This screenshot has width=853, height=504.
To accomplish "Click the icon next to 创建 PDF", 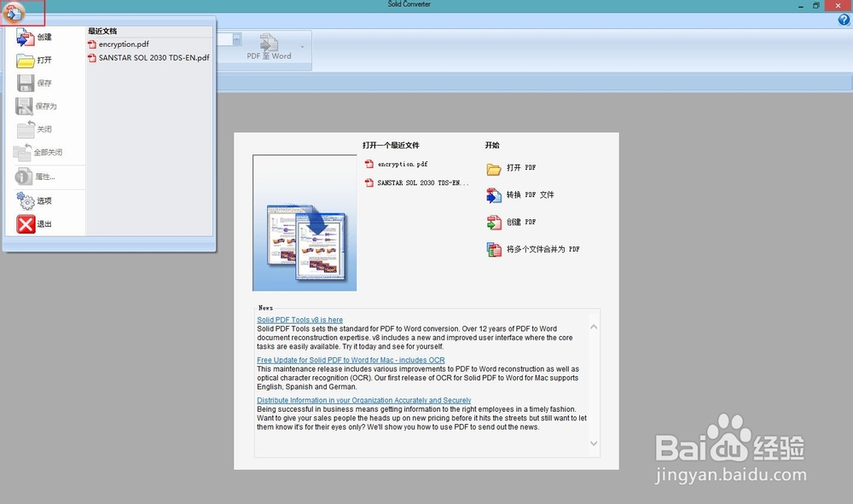I will click(494, 223).
